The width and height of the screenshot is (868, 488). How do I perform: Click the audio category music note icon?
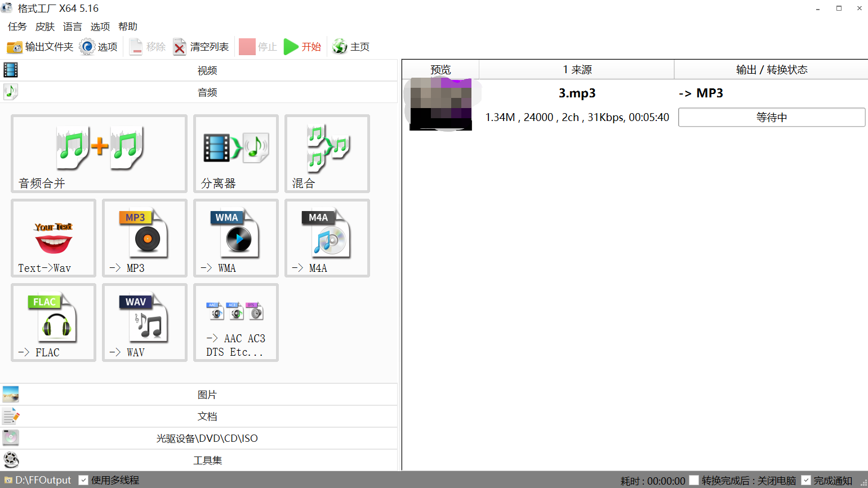[x=11, y=92]
